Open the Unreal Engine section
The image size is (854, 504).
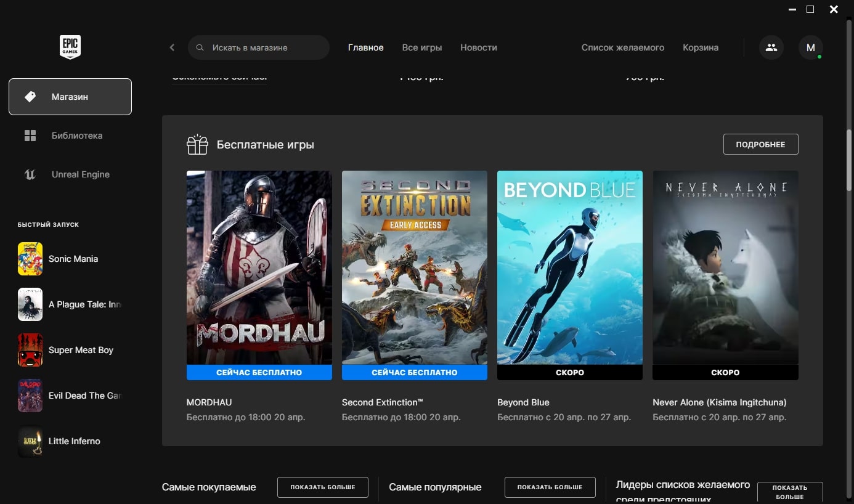coord(70,174)
